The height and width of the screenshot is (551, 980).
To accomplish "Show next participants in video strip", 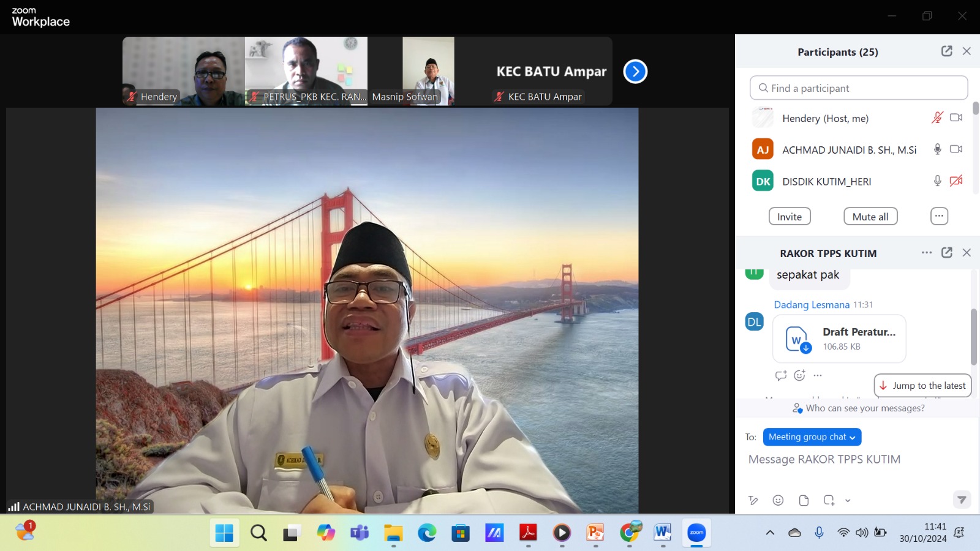I will 635,72.
